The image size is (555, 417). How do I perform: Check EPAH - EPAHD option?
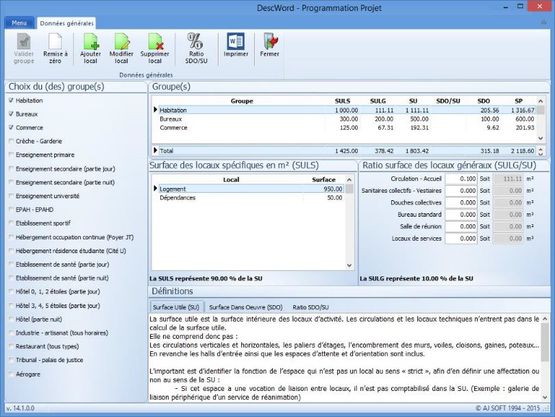pos(11,210)
